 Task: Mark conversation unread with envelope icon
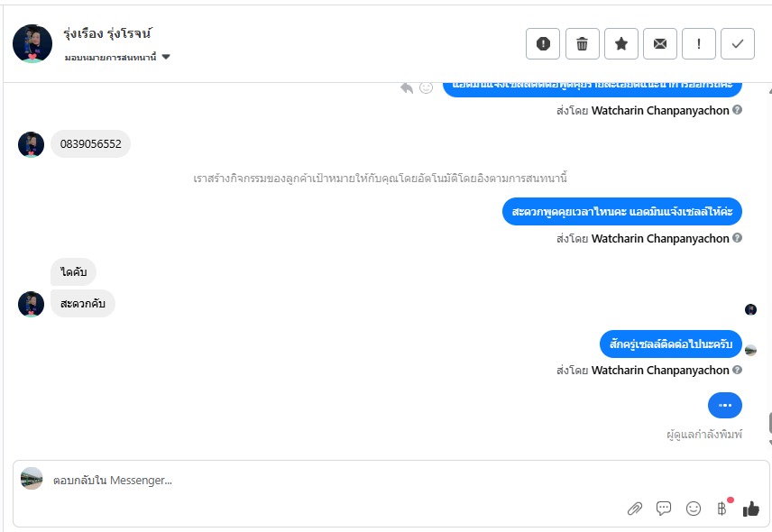click(x=659, y=43)
